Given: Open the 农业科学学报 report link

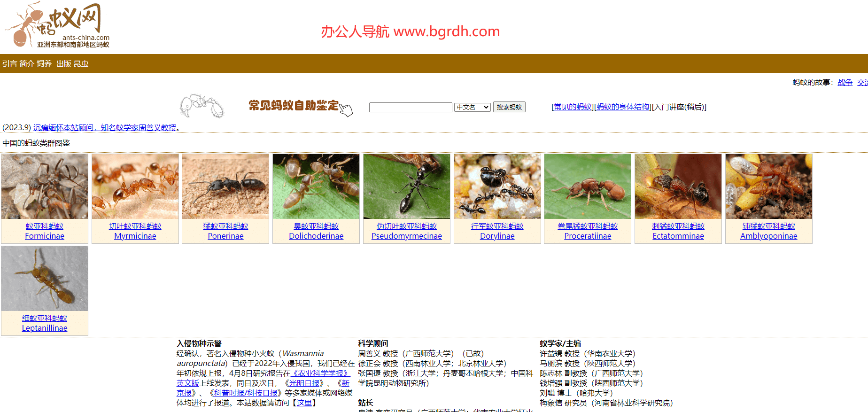Looking at the screenshot, I should click(320, 373).
